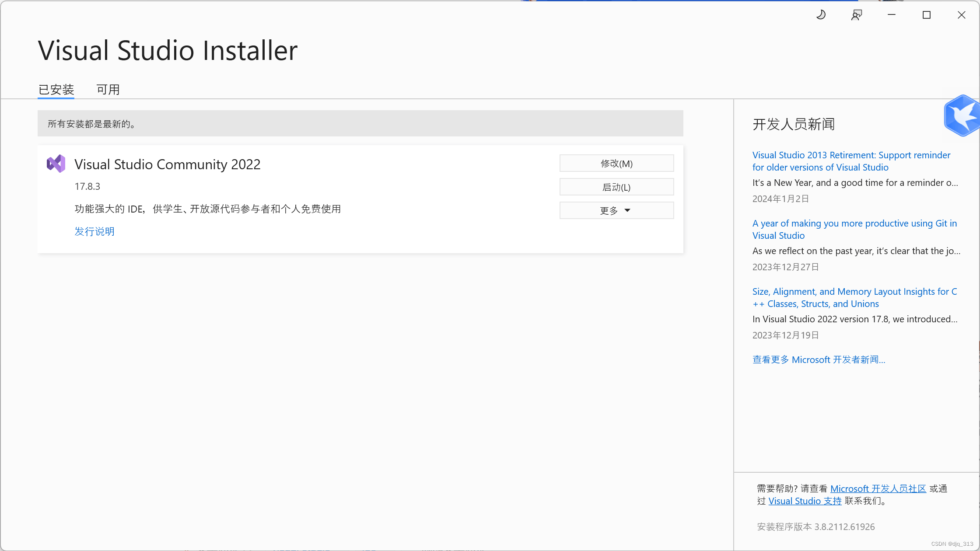Open Visual Studio 支持 link

(805, 501)
